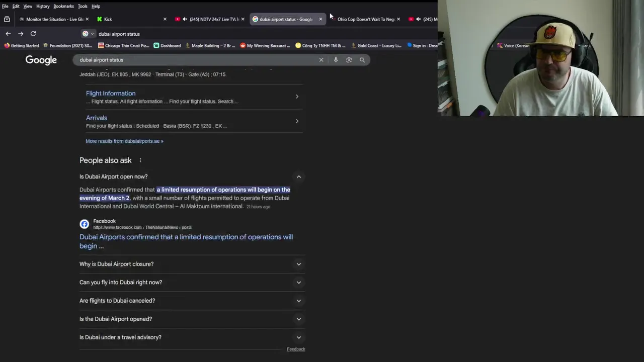The height and width of the screenshot is (362, 644).
Task: Close Monitor the Situation tab
Action: [87, 19]
